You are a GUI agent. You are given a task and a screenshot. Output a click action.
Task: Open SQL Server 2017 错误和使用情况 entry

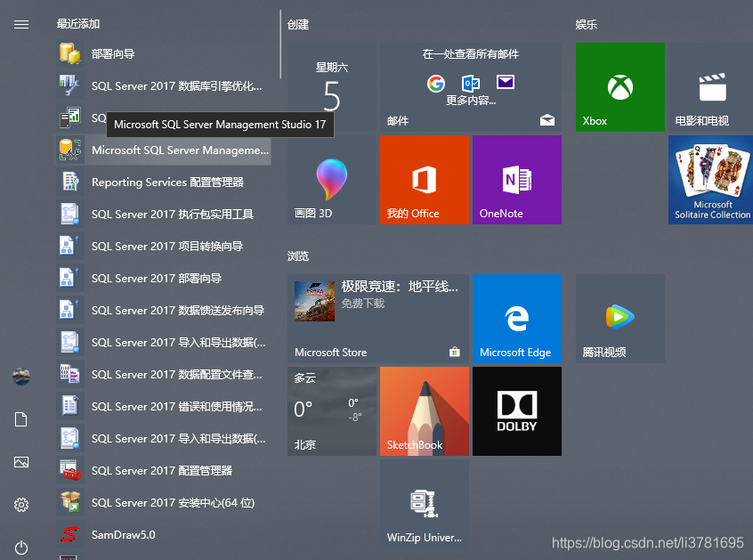[x=163, y=407]
